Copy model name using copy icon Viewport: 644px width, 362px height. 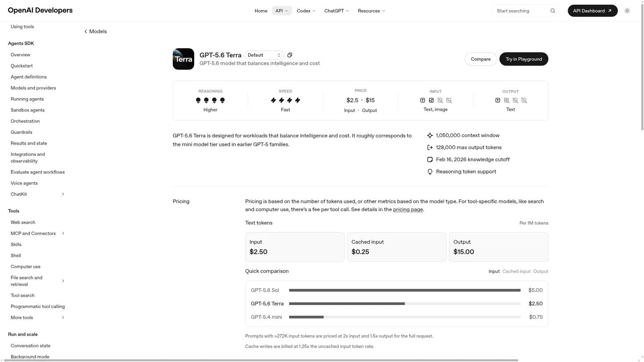pos(290,55)
